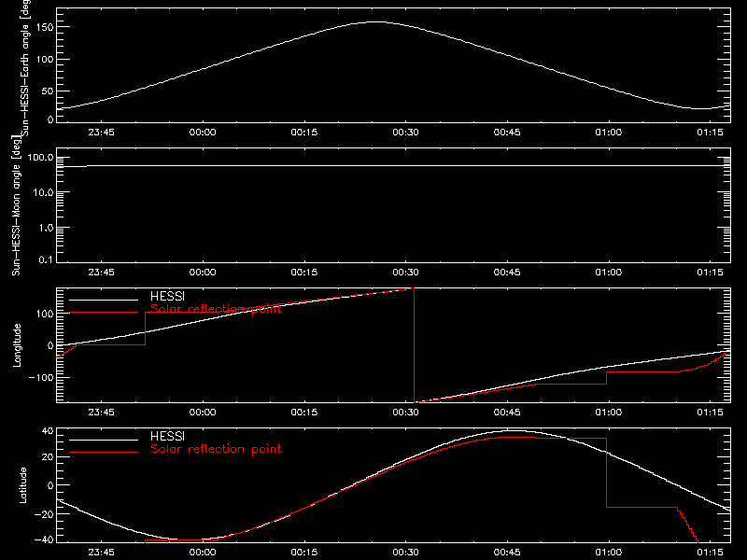This screenshot has width=747, height=560.
Task: Click the 150 tick label on Earth angle plot
Action: click(44, 28)
